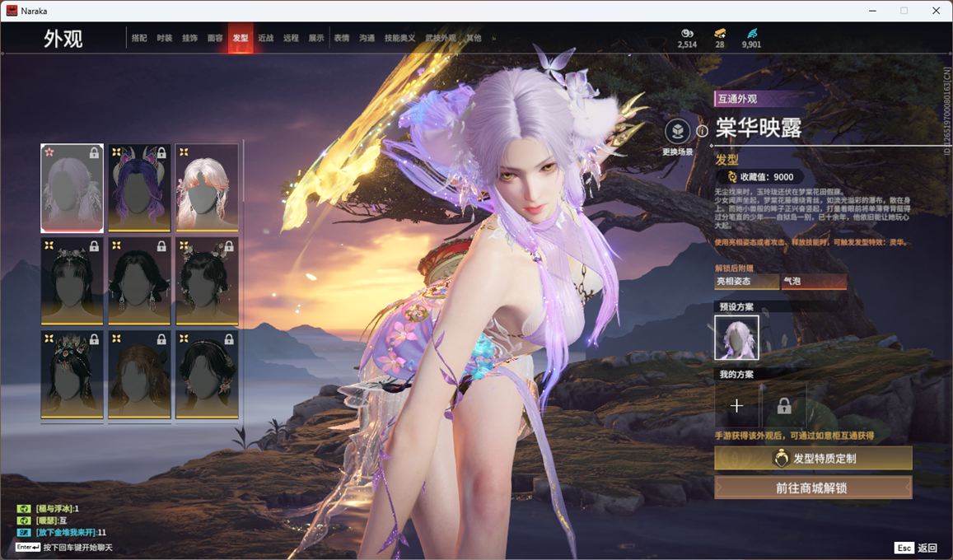Switch to the 时装 (costume) tab
953x560 pixels.
pyautogui.click(x=165, y=38)
